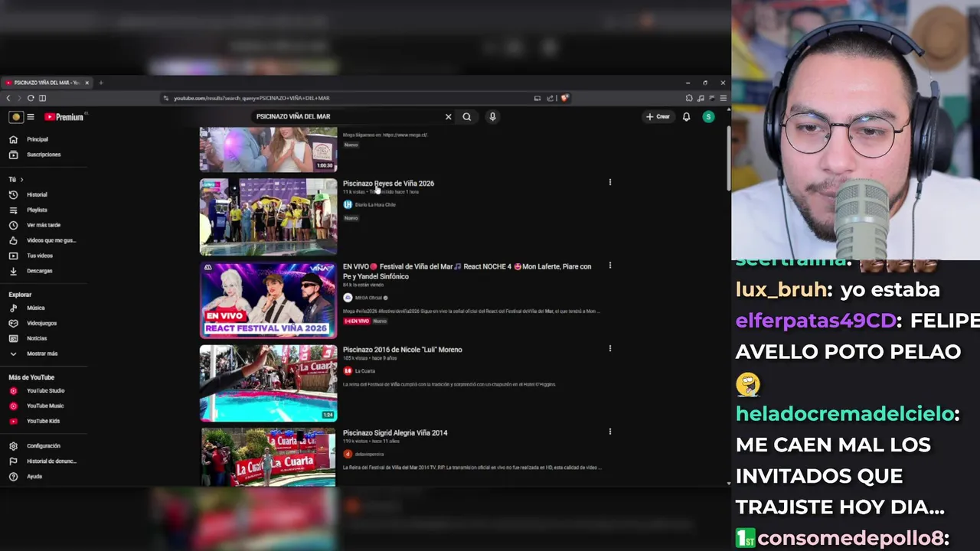
Task: Open Videojuegos under Explorar
Action: point(41,323)
